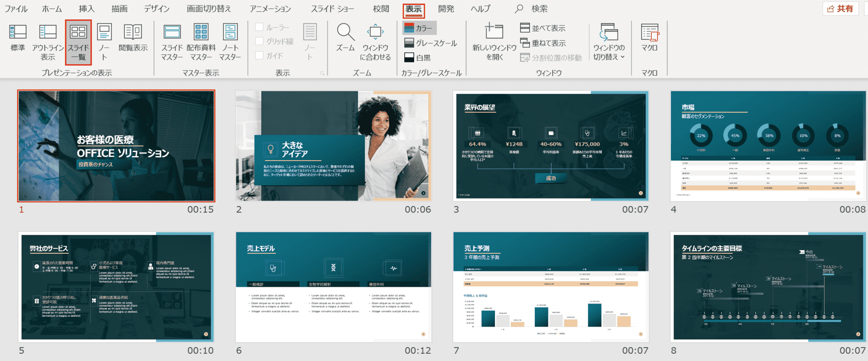Select カラー color mode
The image size is (868, 361).
point(419,28)
